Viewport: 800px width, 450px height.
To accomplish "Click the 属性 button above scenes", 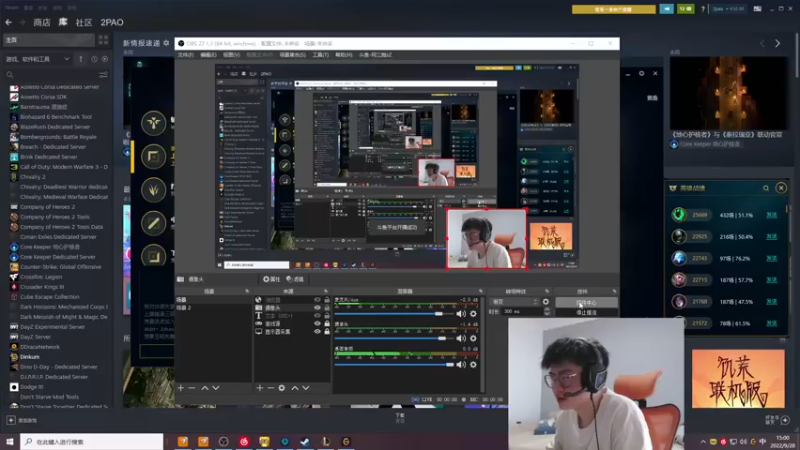I will point(271,279).
